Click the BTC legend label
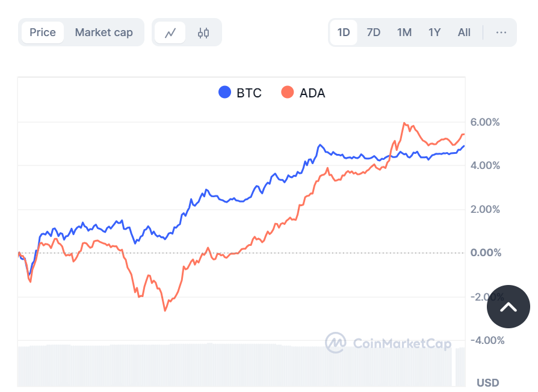 click(249, 93)
